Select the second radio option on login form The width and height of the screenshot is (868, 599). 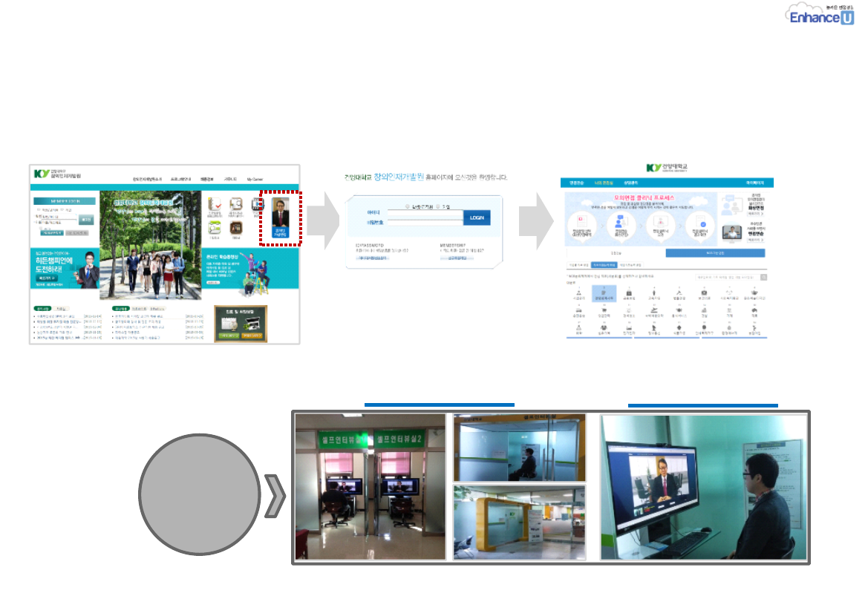click(x=438, y=206)
